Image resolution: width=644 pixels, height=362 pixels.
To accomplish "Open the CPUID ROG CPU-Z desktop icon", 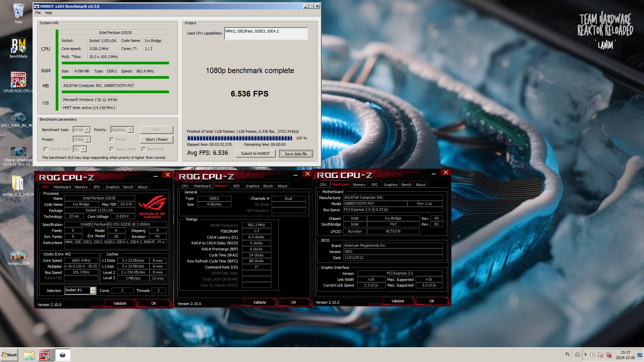I will click(x=18, y=82).
